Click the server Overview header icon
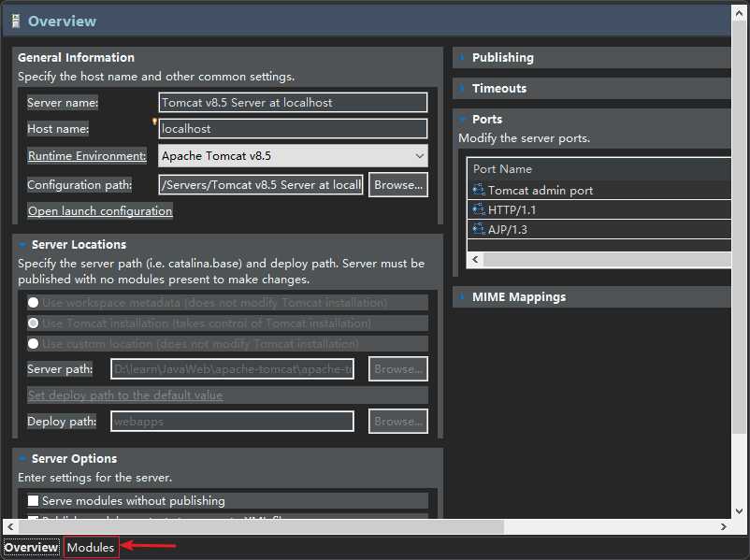The image size is (750, 560). click(16, 22)
